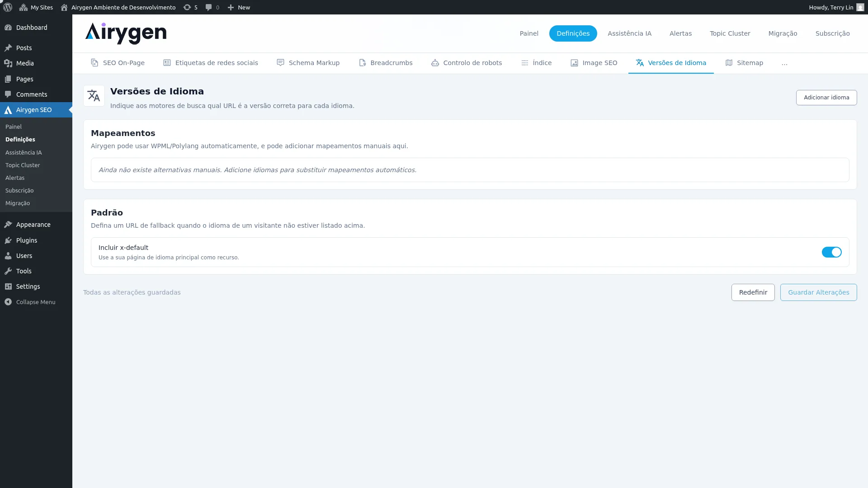Open Migração in top navigation
Screen dimensions: 868x488
[x=783, y=33]
